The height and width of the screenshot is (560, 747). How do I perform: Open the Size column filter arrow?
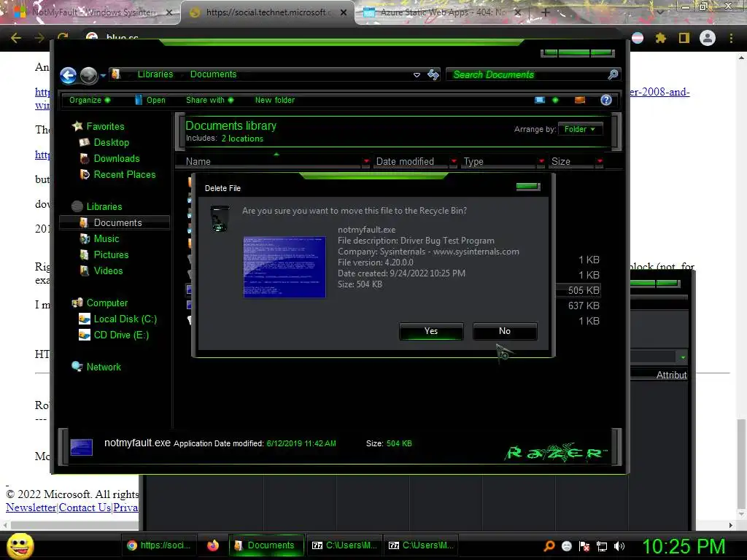(x=600, y=161)
